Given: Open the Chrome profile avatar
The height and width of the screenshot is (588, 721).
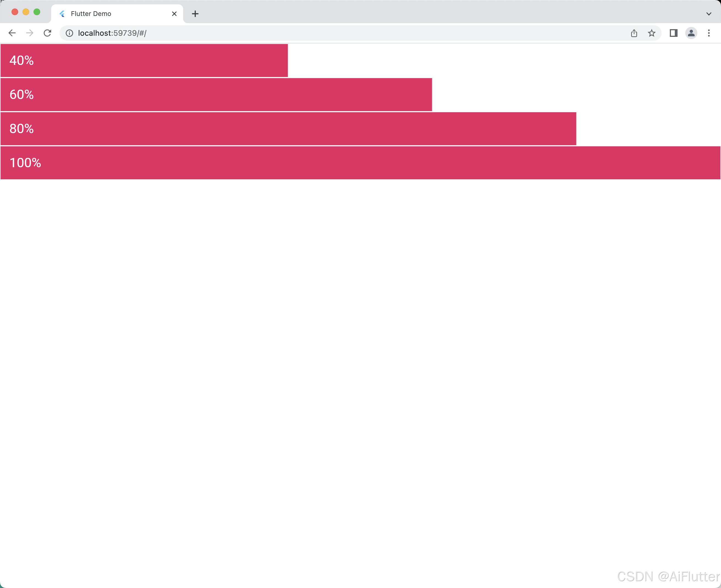Looking at the screenshot, I should coord(691,33).
